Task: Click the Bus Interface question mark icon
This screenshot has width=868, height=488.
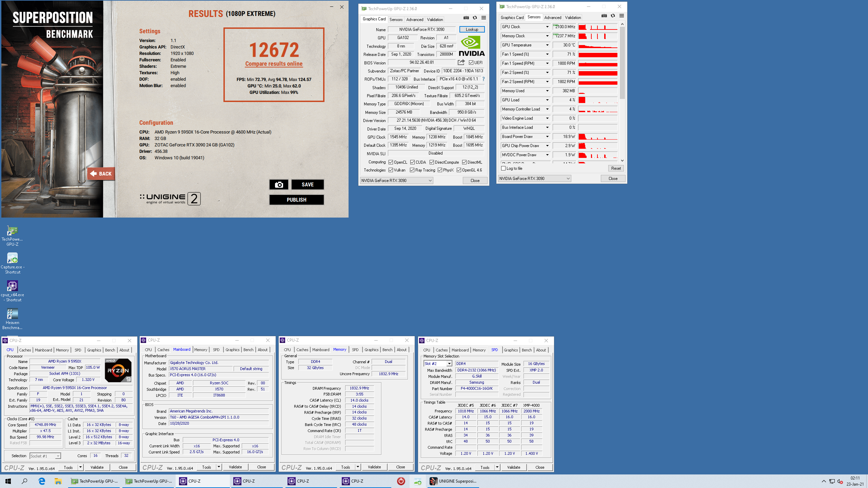Action: (484, 79)
